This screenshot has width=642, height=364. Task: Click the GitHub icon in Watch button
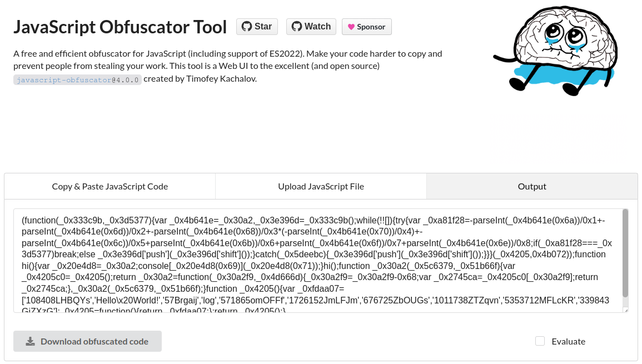[x=296, y=27]
